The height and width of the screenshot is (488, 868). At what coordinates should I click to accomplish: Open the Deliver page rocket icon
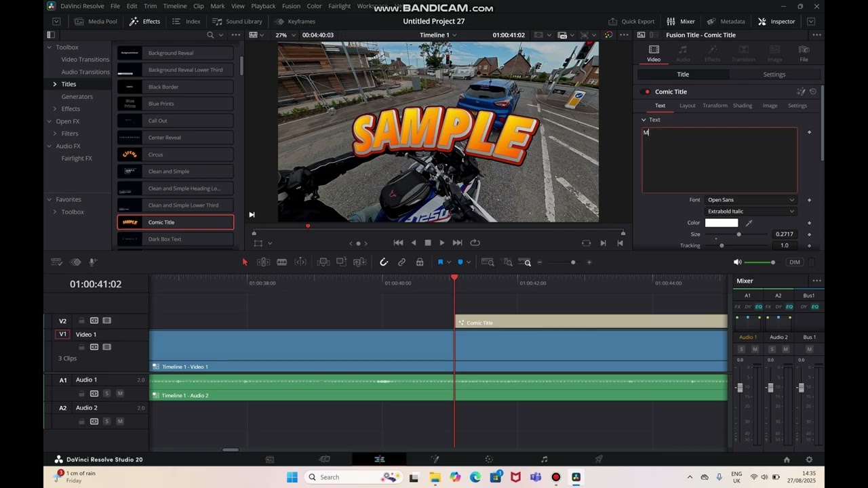(x=599, y=460)
